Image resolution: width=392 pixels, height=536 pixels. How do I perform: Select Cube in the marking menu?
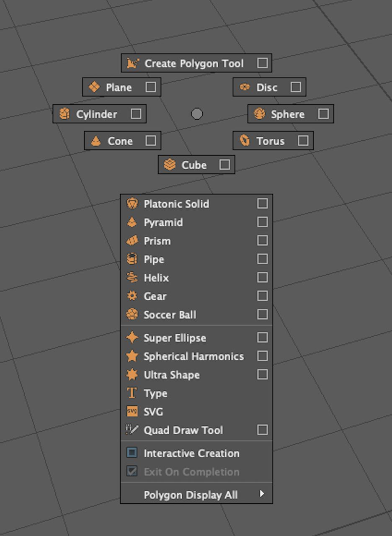pos(196,165)
